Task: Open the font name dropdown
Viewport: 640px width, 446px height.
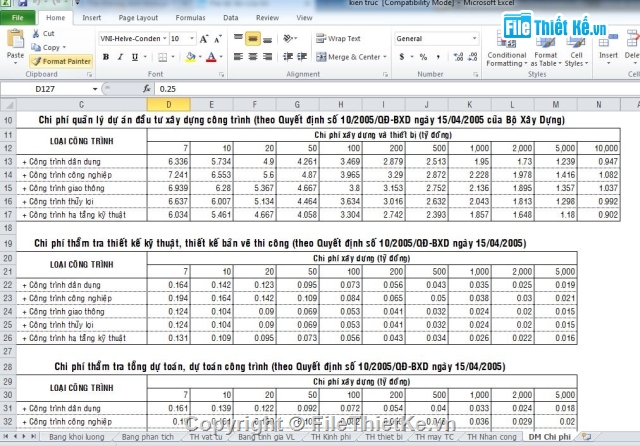Action: tap(164, 38)
